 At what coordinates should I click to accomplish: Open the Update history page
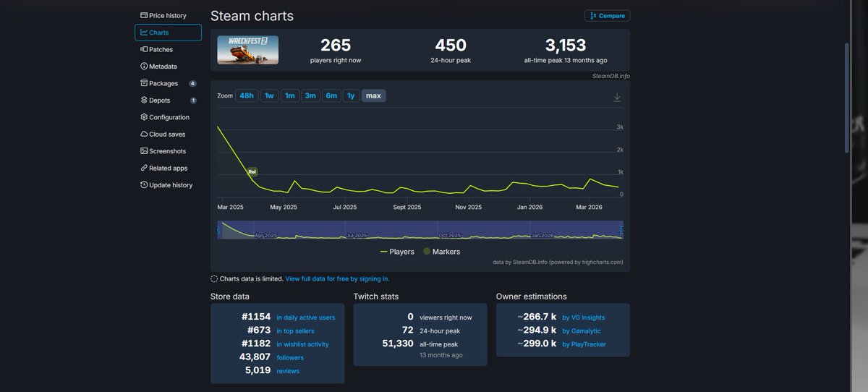168,185
